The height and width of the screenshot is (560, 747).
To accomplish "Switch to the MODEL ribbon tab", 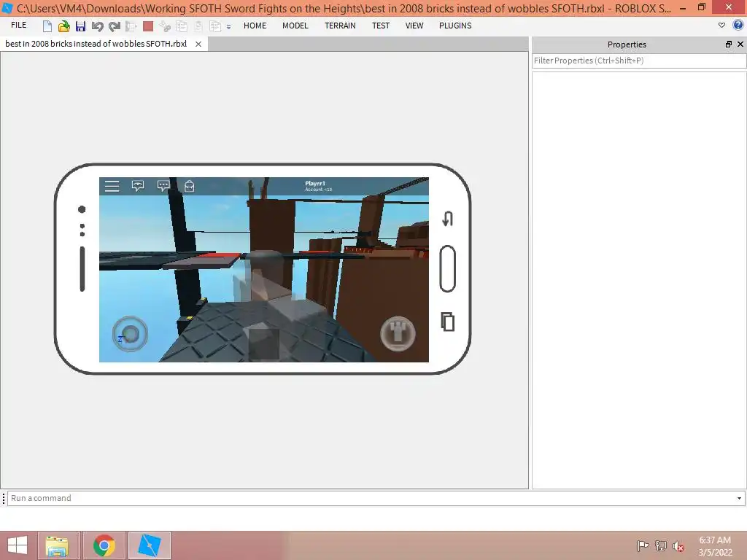I will 295,26.
